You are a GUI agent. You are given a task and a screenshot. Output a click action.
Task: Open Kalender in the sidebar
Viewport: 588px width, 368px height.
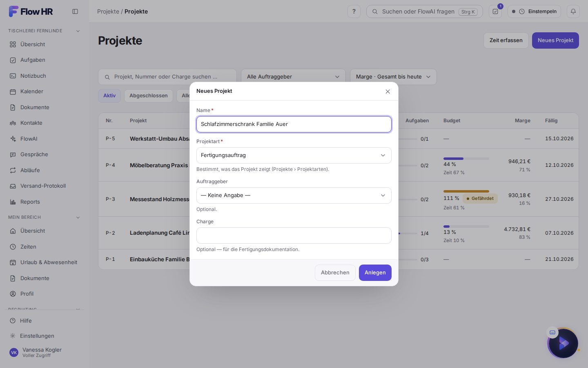[44, 92]
